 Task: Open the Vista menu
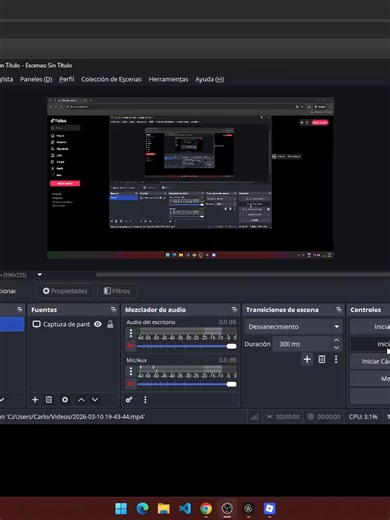(x=6, y=79)
